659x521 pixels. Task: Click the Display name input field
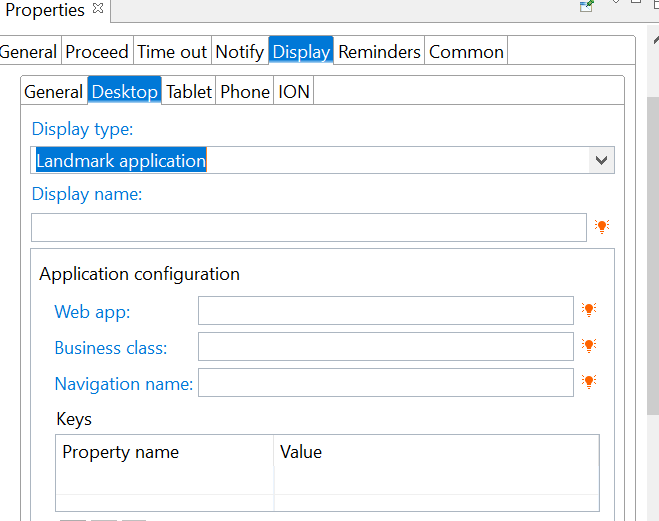pyautogui.click(x=309, y=227)
